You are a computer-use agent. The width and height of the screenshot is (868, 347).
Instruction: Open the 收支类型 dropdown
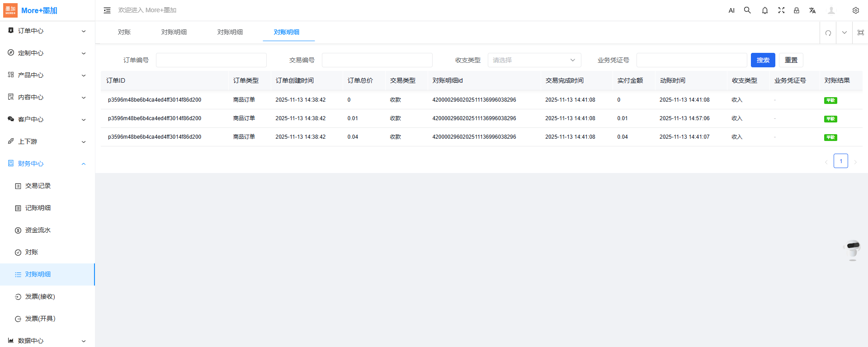tap(534, 60)
